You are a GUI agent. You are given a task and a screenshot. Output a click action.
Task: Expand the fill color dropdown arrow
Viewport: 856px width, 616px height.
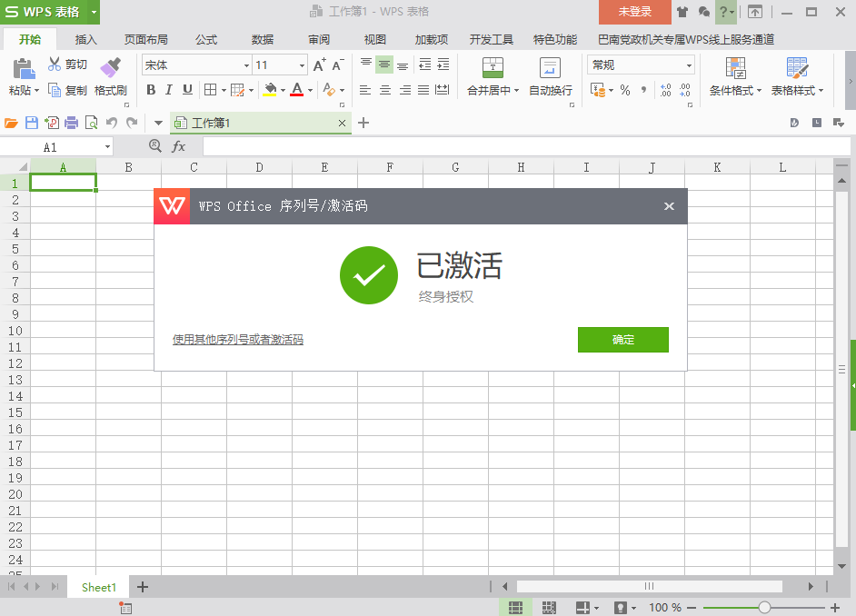coord(283,91)
